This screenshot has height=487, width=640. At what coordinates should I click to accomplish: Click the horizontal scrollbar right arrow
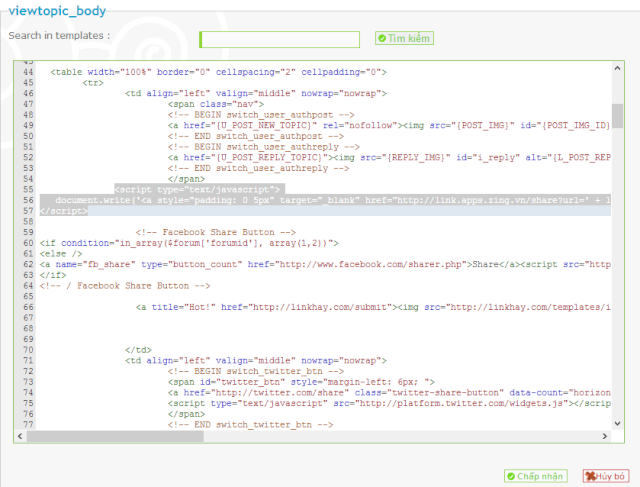[604, 436]
